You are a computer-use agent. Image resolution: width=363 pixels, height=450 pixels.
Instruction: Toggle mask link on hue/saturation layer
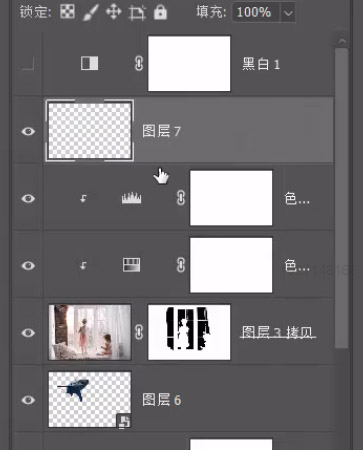point(181,265)
